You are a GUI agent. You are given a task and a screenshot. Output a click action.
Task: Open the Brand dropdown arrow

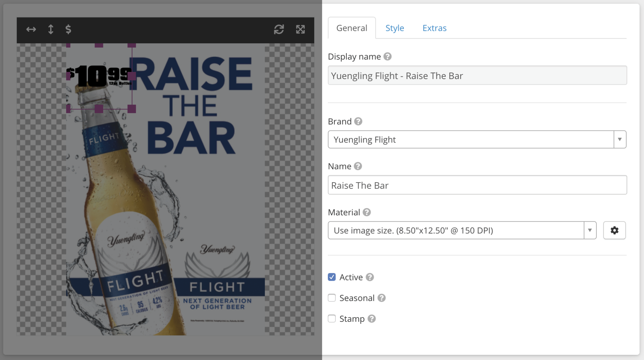click(620, 140)
